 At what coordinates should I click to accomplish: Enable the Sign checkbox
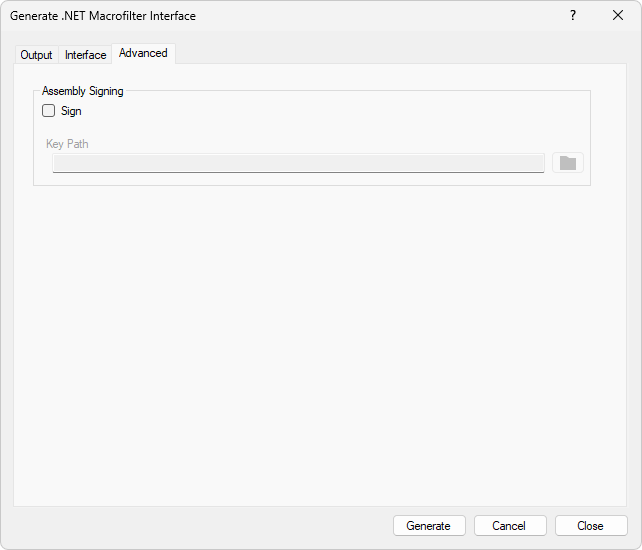coord(49,111)
